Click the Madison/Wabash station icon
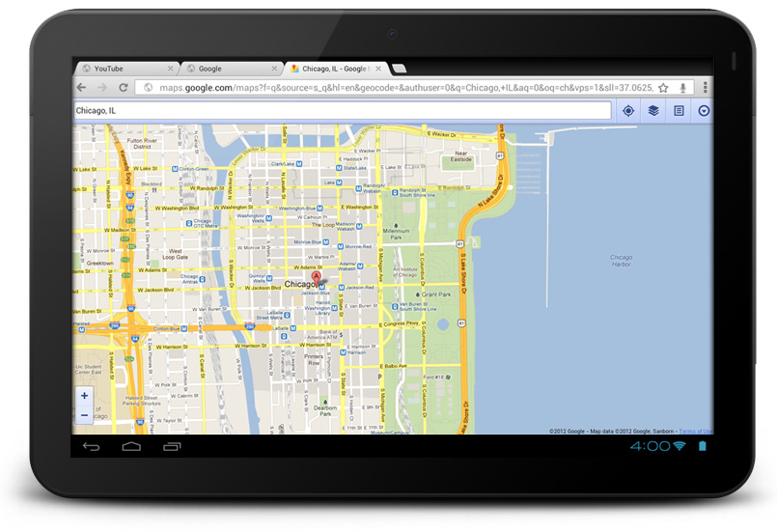The height and width of the screenshot is (532, 777). pyautogui.click(x=359, y=227)
